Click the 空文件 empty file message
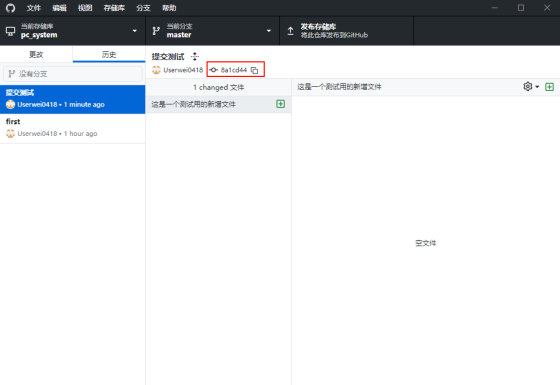560x385 pixels. (426, 243)
